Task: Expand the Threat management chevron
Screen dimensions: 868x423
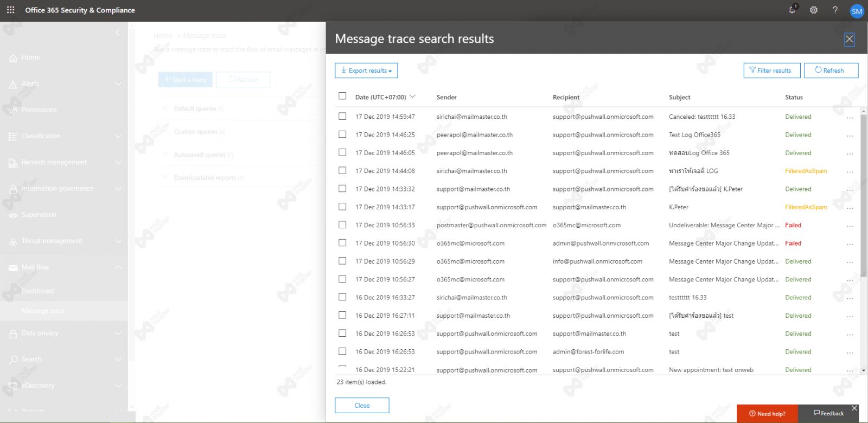Action: pyautogui.click(x=118, y=241)
